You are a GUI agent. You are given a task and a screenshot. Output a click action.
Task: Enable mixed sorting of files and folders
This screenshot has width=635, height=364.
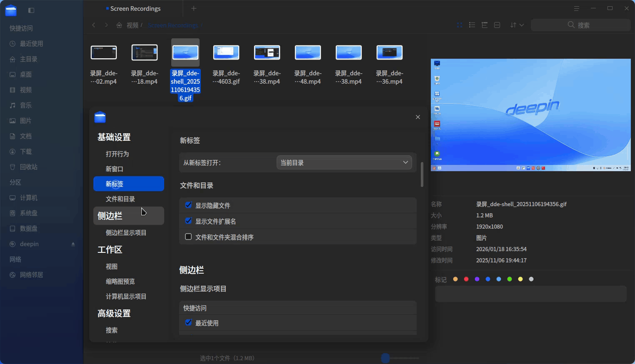click(x=188, y=237)
